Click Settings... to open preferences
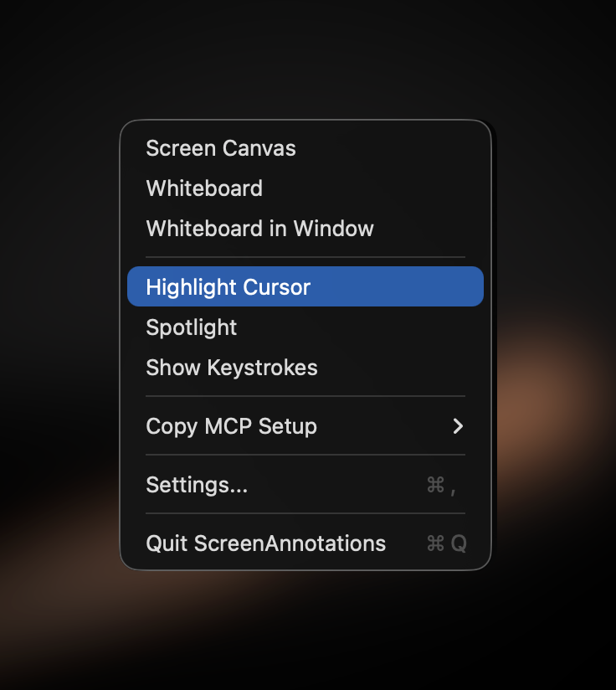 click(x=197, y=485)
